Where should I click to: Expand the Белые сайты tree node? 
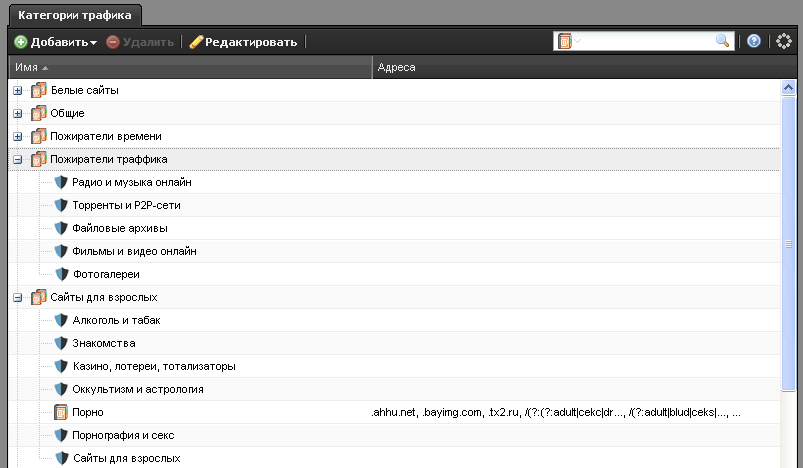click(x=18, y=90)
